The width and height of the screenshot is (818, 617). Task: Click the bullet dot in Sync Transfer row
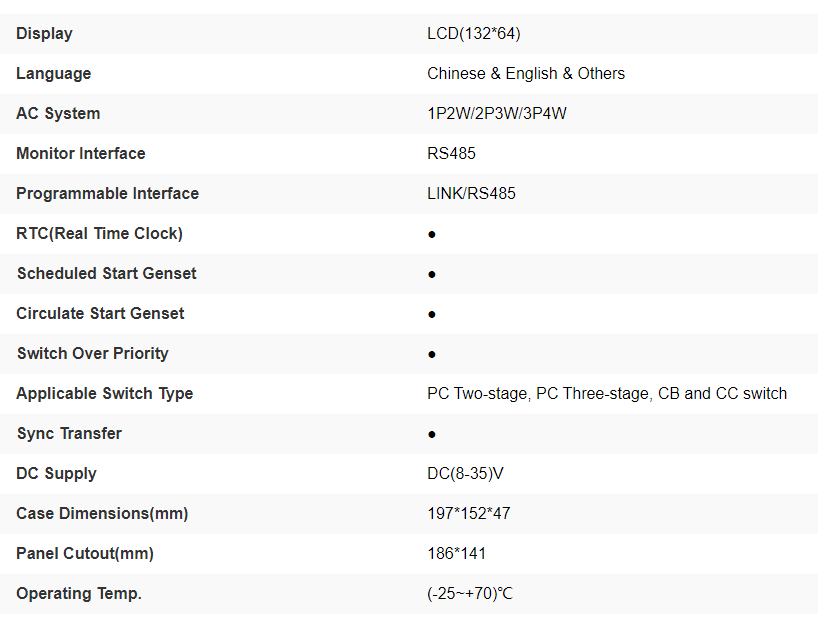pyautogui.click(x=432, y=434)
